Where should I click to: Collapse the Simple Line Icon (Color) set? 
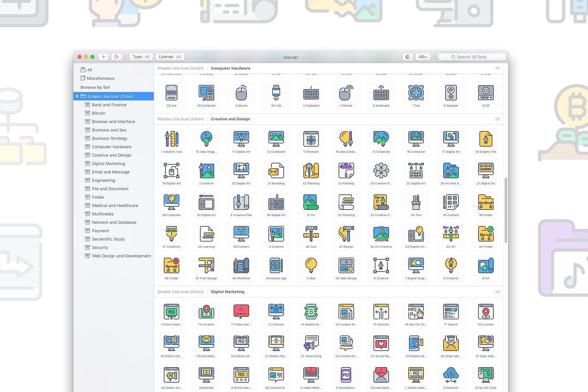[77, 96]
